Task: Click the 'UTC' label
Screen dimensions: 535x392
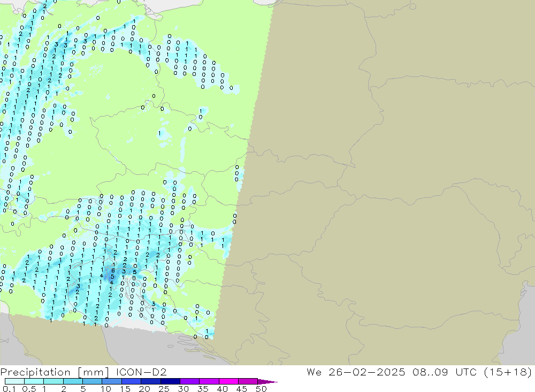Action: pyautogui.click(x=466, y=372)
